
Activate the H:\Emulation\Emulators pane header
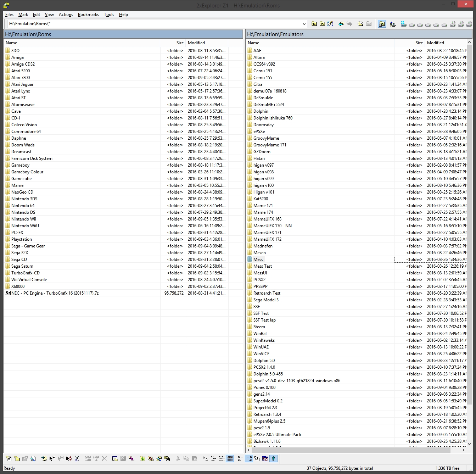click(359, 34)
